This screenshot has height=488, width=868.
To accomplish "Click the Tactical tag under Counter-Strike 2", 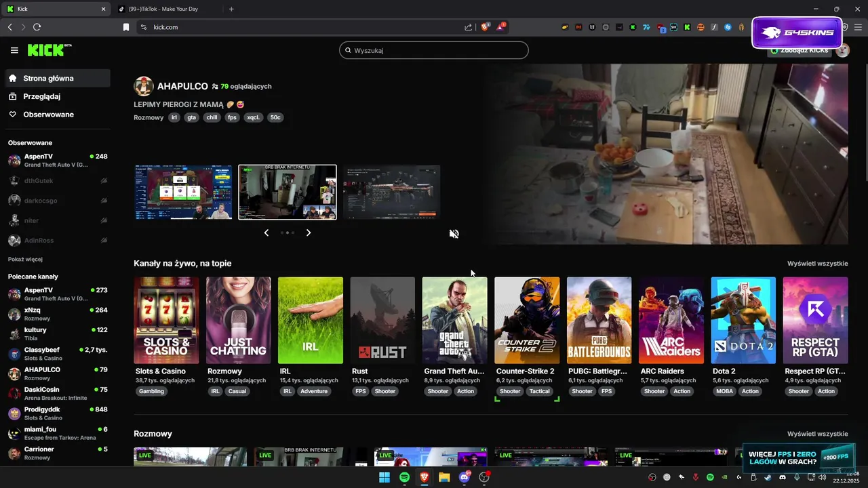I will (x=540, y=391).
